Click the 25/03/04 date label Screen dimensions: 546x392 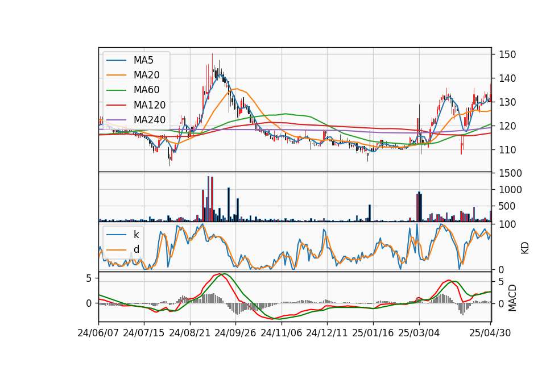pos(419,333)
